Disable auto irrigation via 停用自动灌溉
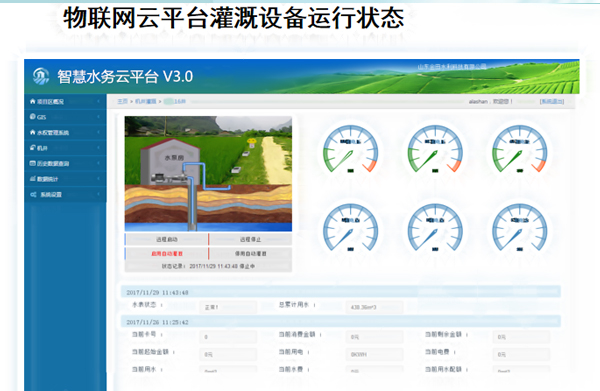This screenshot has height=391, width=600. (x=251, y=254)
